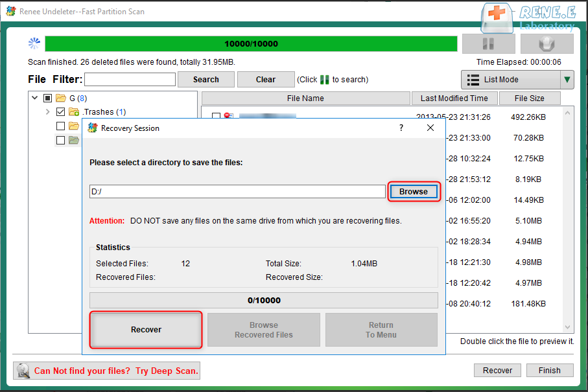Click the Browse Recovered Files button
588x392 pixels.
pyautogui.click(x=264, y=330)
